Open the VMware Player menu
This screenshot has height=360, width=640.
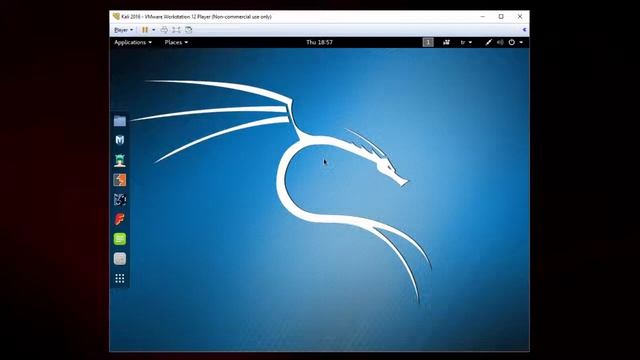[123, 30]
